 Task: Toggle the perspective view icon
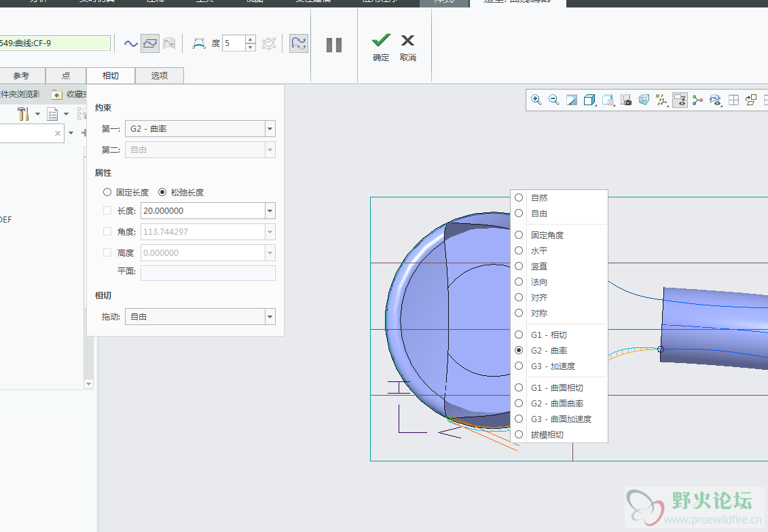pyautogui.click(x=644, y=100)
